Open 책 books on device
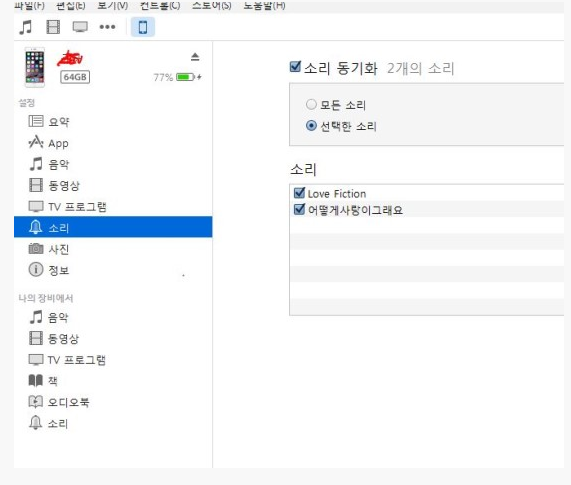 click(113, 381)
